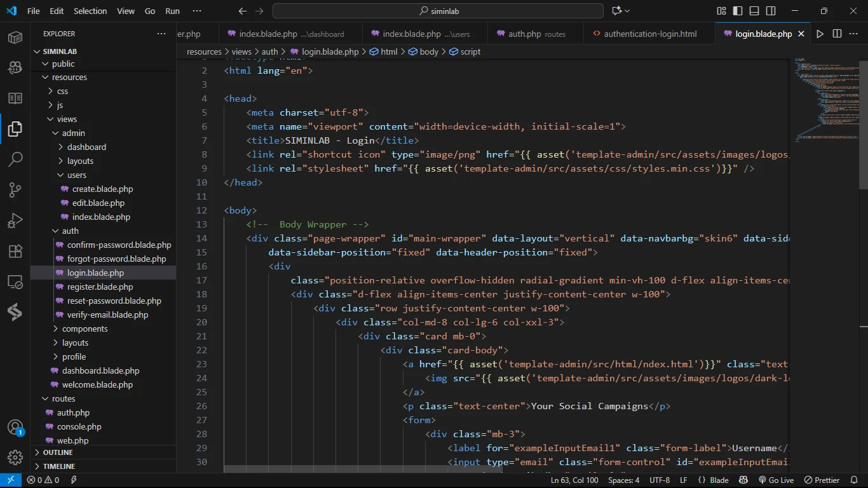Toggle the primary side bar visibility

[x=738, y=11]
